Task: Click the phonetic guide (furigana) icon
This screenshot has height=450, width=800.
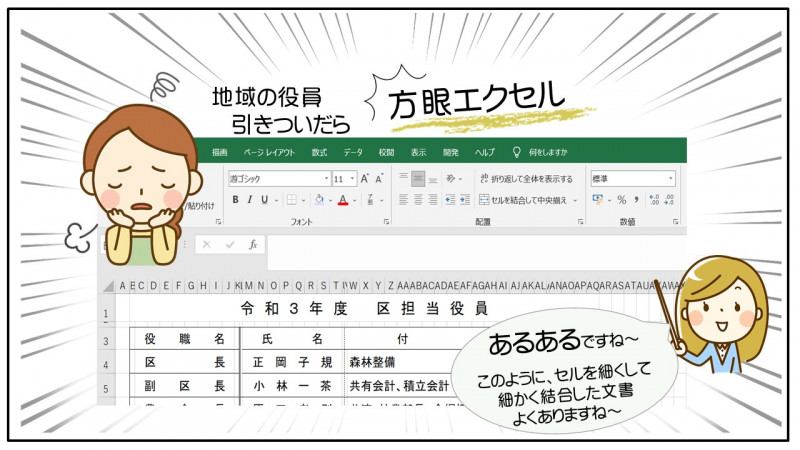Action: pos(370,200)
